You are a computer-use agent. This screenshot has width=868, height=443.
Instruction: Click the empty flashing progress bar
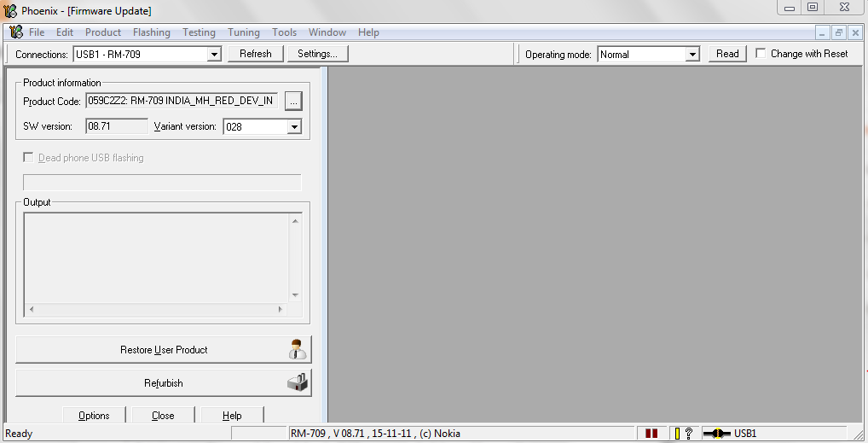(162, 183)
